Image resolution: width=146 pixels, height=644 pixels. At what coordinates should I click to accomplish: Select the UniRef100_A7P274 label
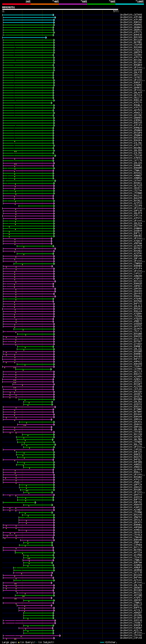pos(131,58)
